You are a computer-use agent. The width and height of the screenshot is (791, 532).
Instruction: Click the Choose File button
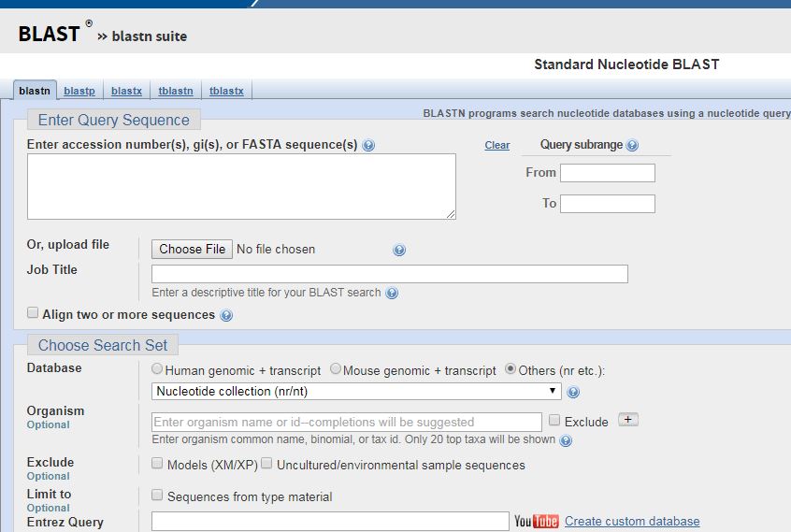(192, 249)
